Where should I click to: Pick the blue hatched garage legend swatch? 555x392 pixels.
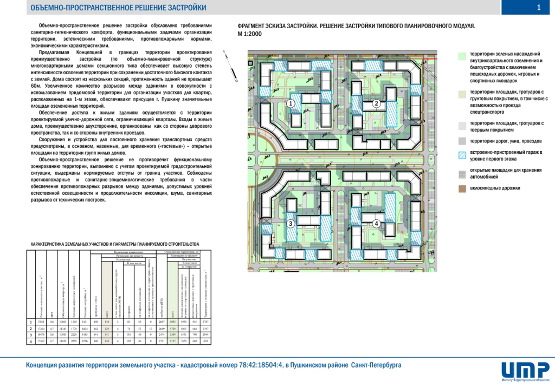(462, 155)
